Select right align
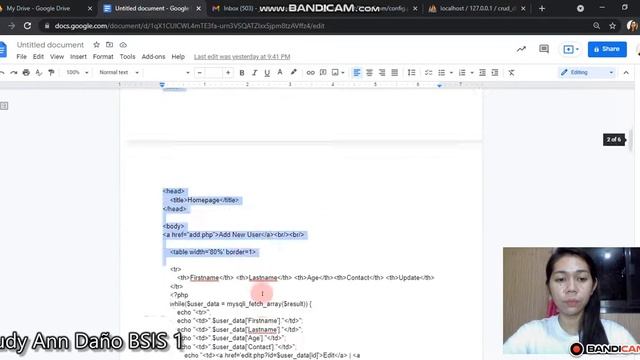Viewport: 640px width, 360px height. (382, 73)
